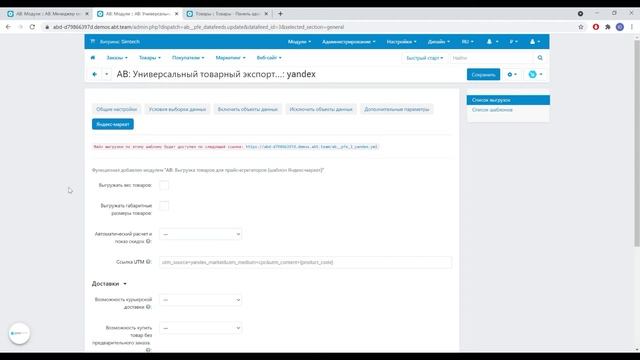The image size is (640, 360).
Task: Click the storefront icon beside Simtech
Action: [93, 42]
